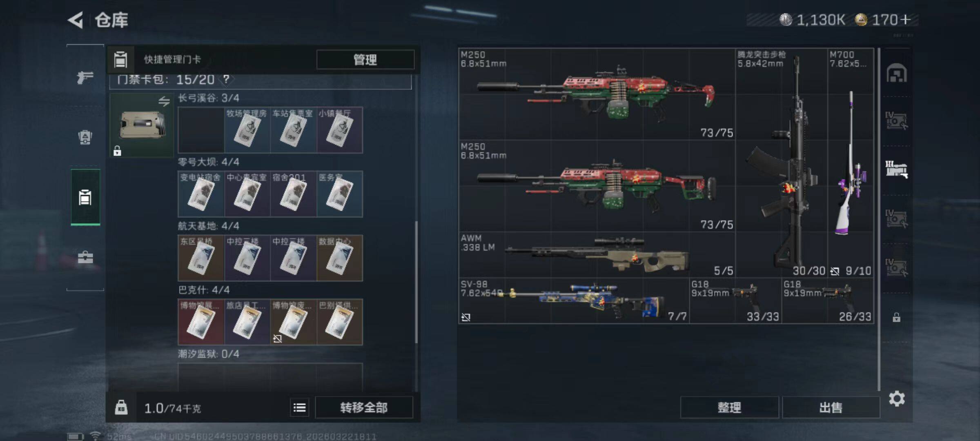The height and width of the screenshot is (441, 980).
Task: Click the keycard list scrollbar
Action: pos(416,282)
